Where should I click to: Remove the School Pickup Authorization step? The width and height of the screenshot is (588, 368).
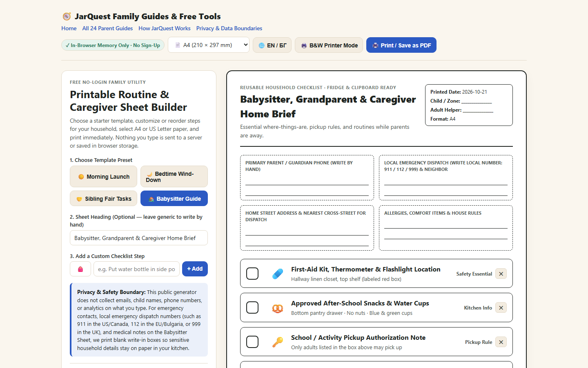point(501,342)
